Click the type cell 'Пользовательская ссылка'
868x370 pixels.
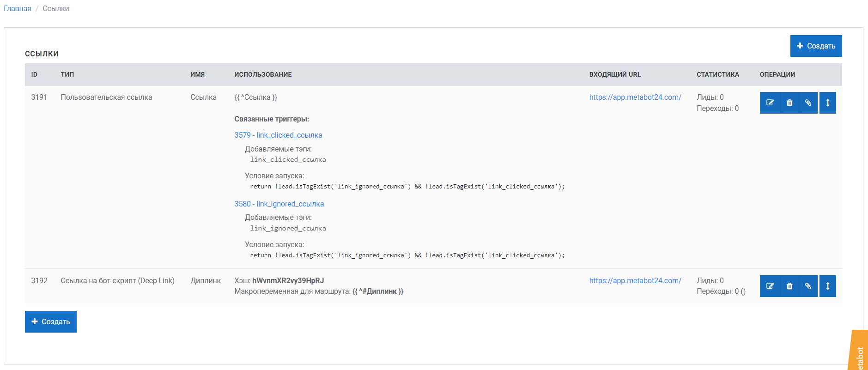point(106,97)
